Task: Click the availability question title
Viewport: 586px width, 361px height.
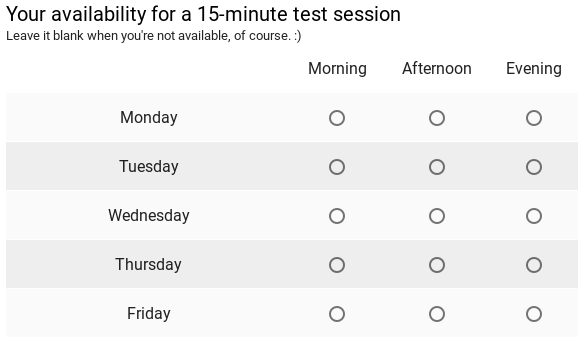Action: (x=203, y=15)
